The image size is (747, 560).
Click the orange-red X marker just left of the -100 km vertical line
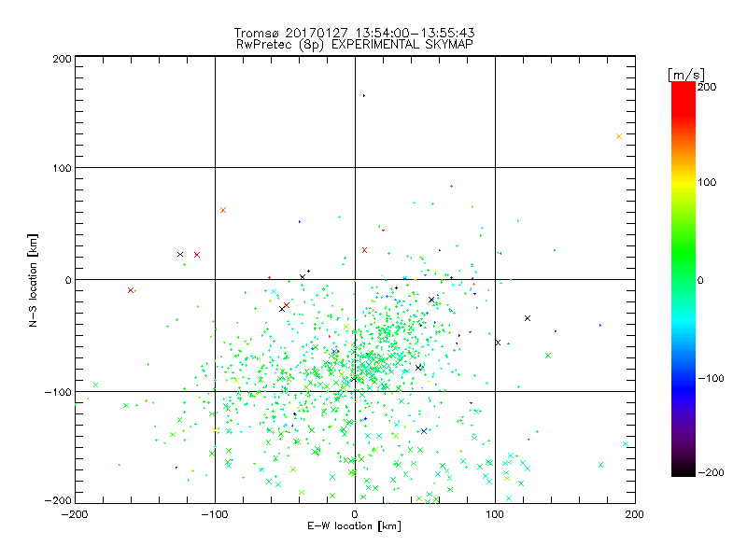click(x=223, y=210)
